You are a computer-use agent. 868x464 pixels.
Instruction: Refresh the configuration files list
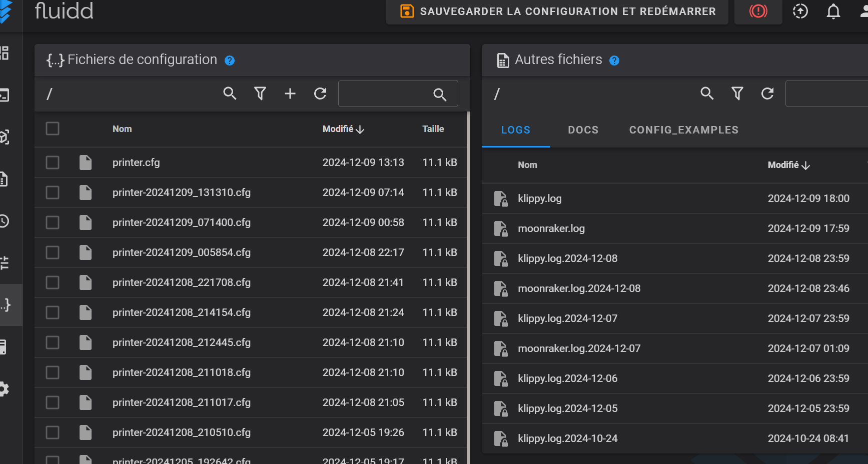tap(320, 93)
